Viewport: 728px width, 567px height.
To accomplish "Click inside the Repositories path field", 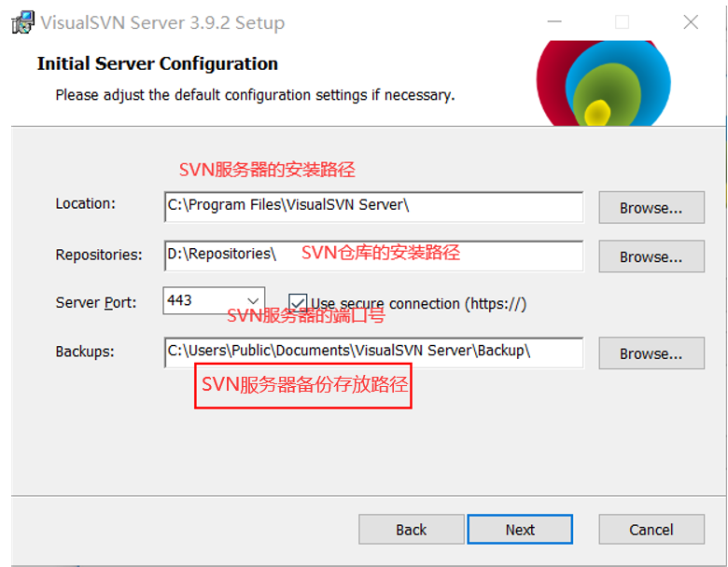I will tap(373, 256).
